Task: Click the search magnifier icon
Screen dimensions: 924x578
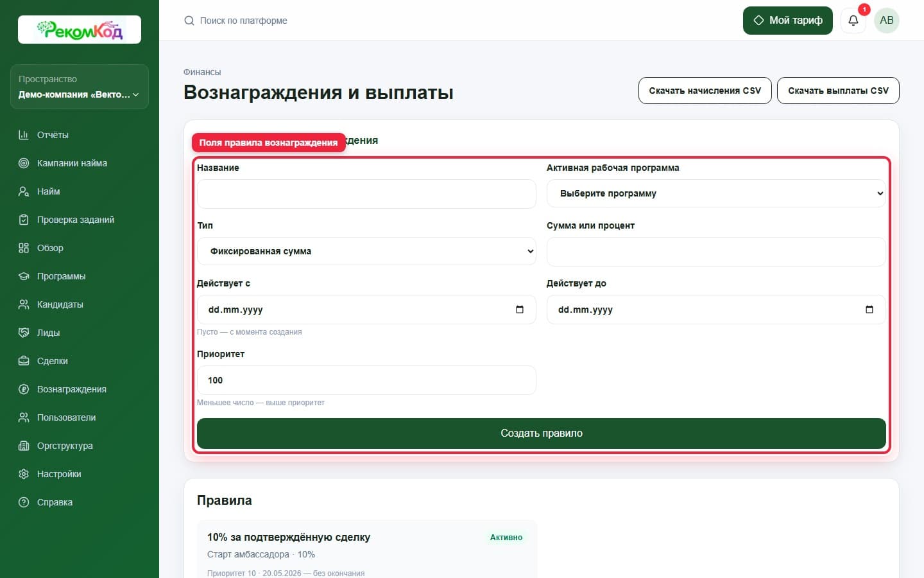Action: coord(189,21)
